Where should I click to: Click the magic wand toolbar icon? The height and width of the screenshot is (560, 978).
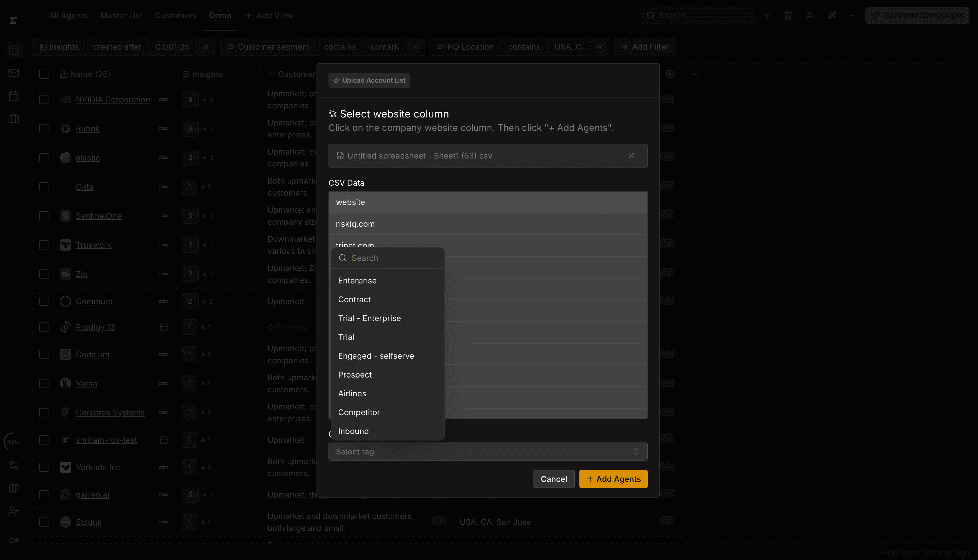[x=832, y=15]
